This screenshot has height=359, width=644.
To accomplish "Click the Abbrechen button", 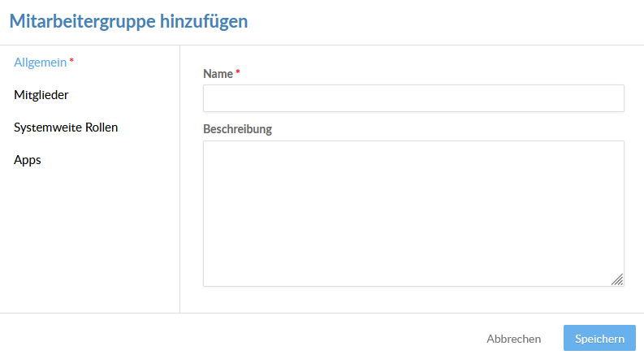I will [514, 339].
